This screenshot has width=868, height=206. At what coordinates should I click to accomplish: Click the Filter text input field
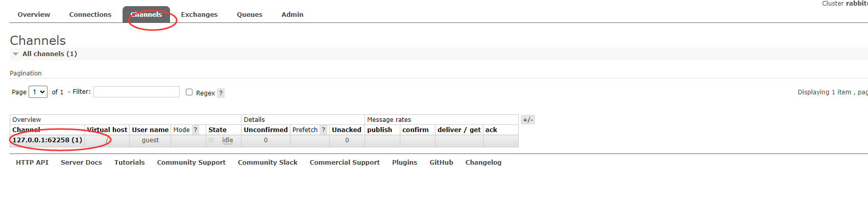(136, 92)
